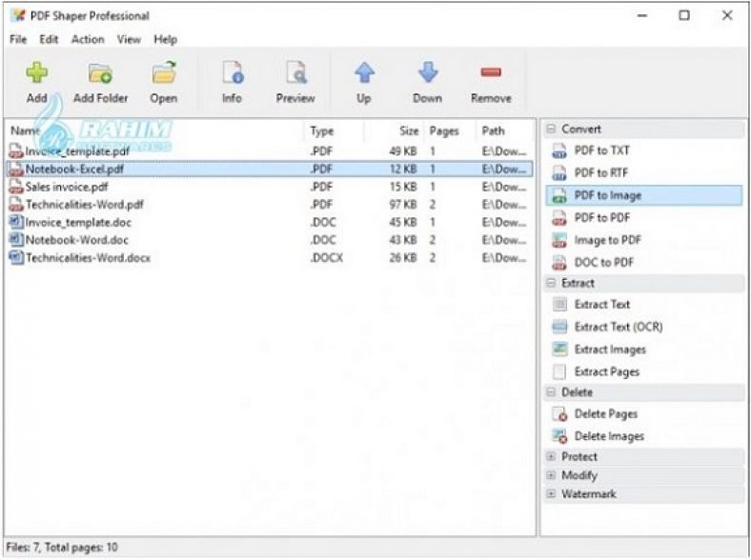
Task: Expand the Protect section
Action: pos(551,456)
